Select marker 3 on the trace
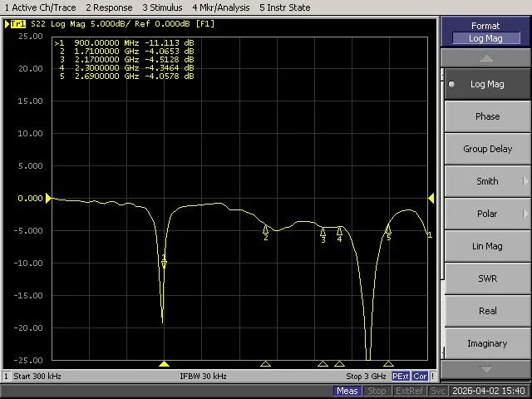The image size is (532, 399). (323, 235)
